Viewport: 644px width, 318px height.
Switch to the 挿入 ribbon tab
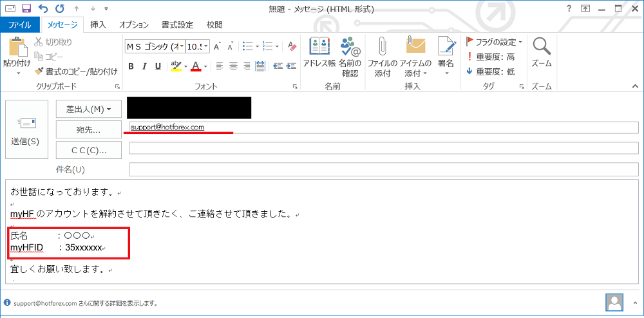coord(98,25)
